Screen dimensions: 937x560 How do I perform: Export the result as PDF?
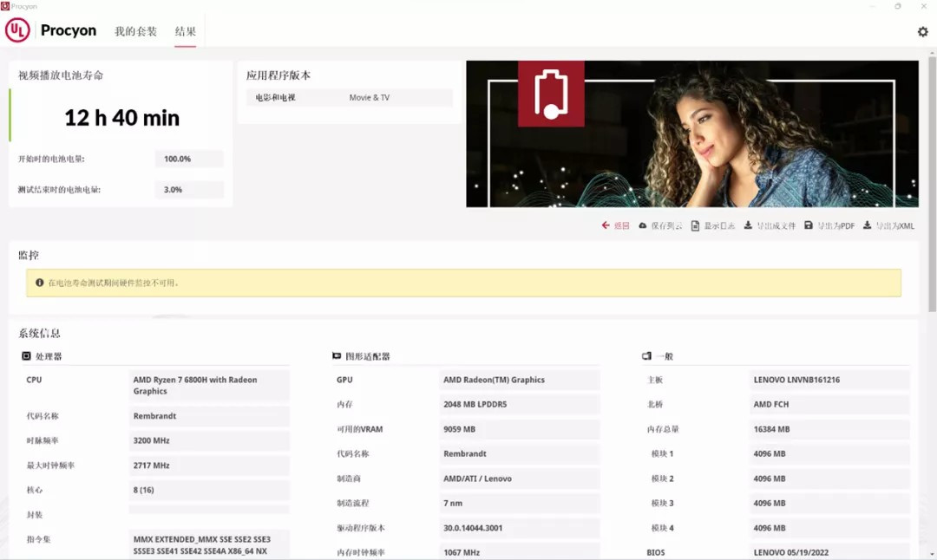pyautogui.click(x=829, y=225)
